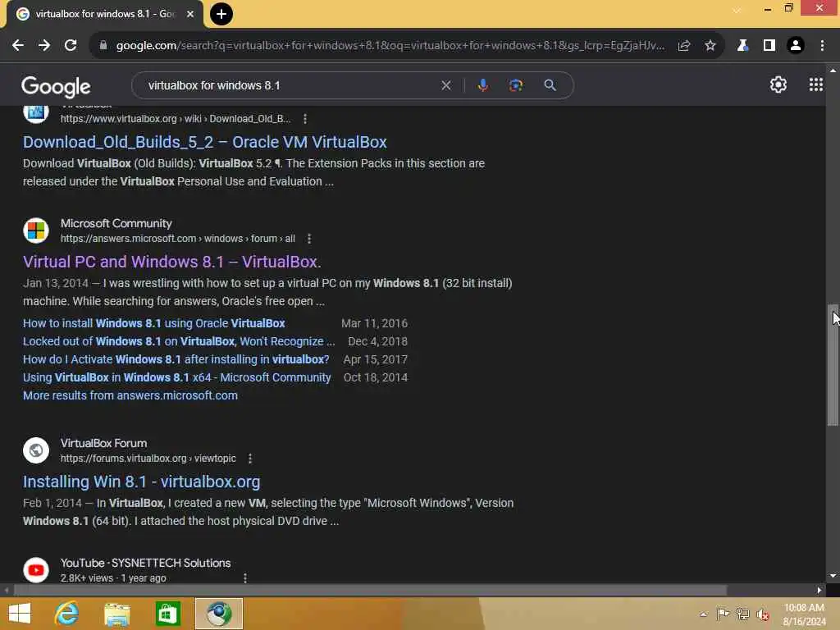840x630 pixels.
Task: Open more options for VirtualBox wiki result
Action: pyautogui.click(x=305, y=119)
